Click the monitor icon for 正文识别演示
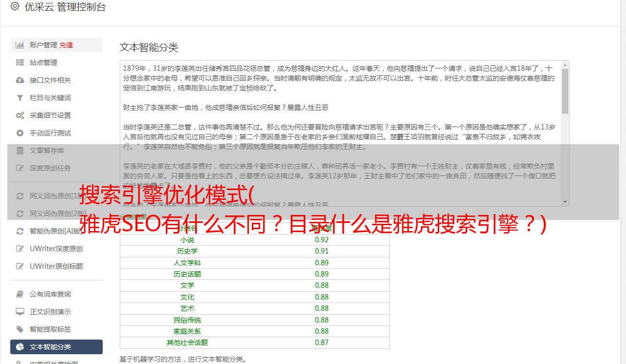Image resolution: width=626 pixels, height=364 pixels. 20,312
